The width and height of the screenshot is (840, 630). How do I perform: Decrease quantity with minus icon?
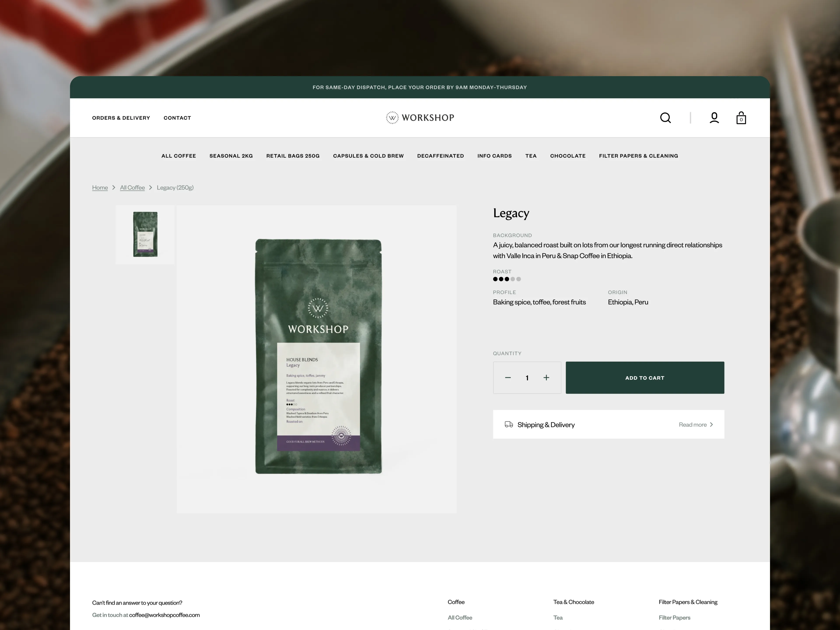508,378
